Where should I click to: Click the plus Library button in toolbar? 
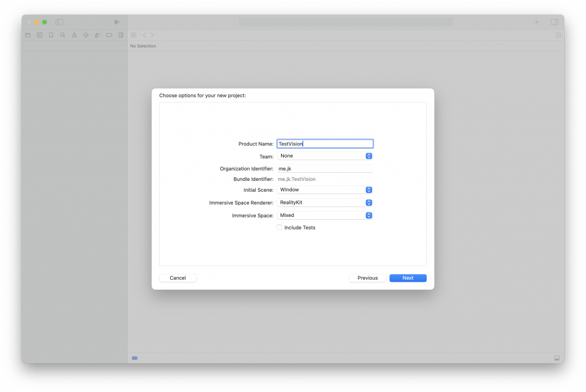(x=537, y=22)
